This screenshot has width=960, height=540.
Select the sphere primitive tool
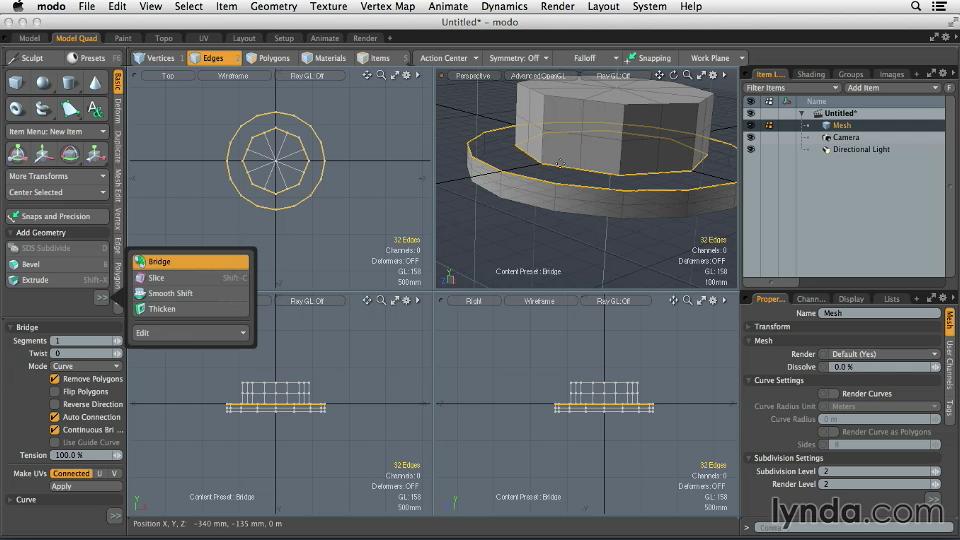(x=43, y=83)
